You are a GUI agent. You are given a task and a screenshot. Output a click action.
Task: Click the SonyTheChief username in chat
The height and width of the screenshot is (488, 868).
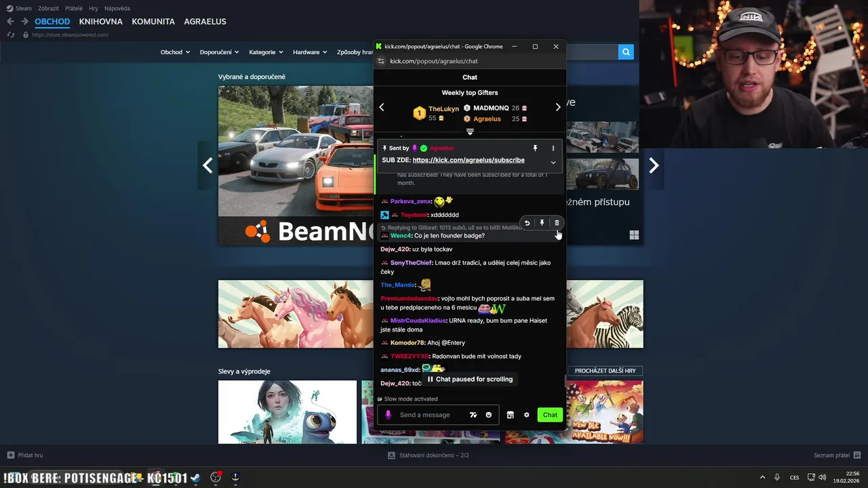411,263
